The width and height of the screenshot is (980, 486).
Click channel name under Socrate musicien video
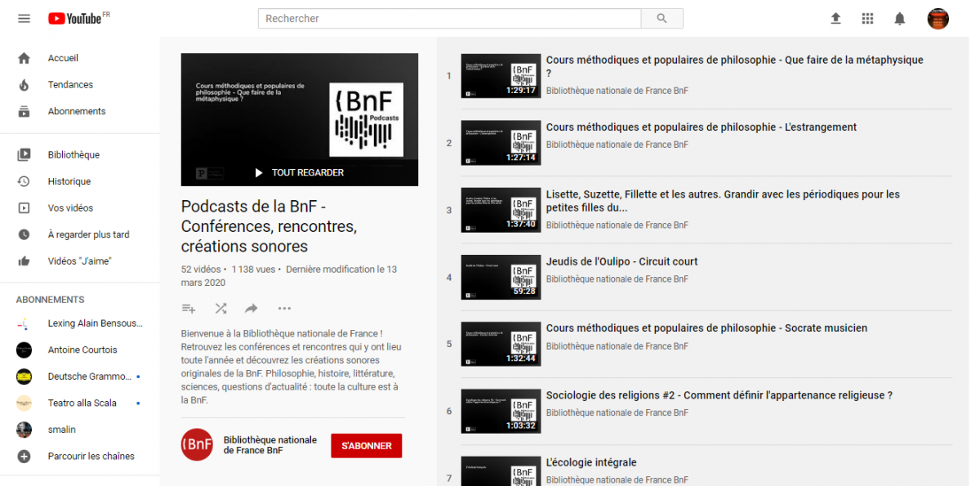pos(617,346)
